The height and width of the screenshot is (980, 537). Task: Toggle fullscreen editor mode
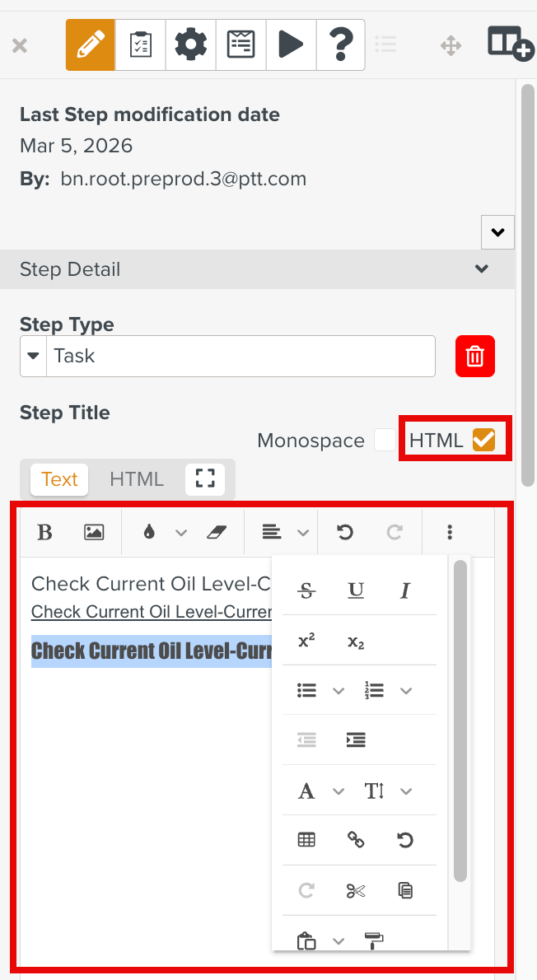pyautogui.click(x=205, y=479)
